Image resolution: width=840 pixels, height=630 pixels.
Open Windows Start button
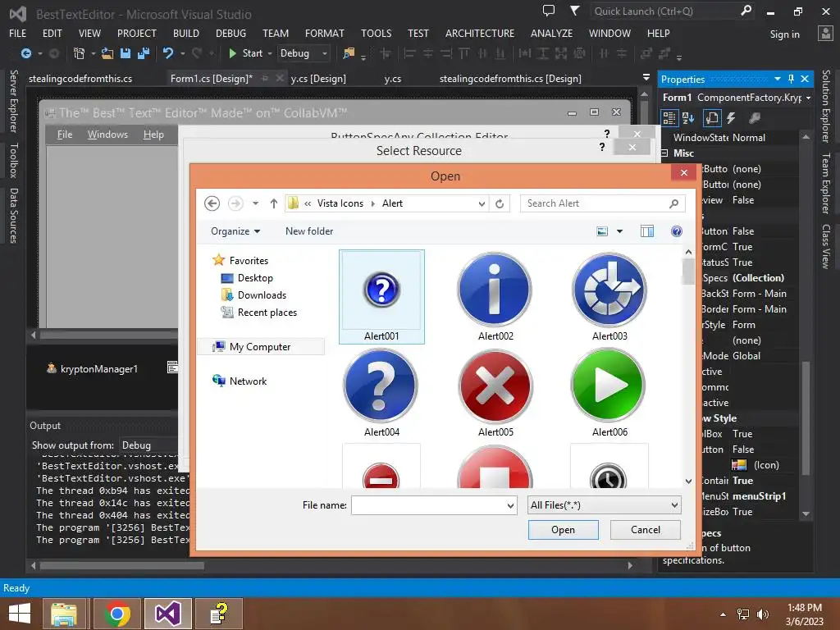(20, 614)
